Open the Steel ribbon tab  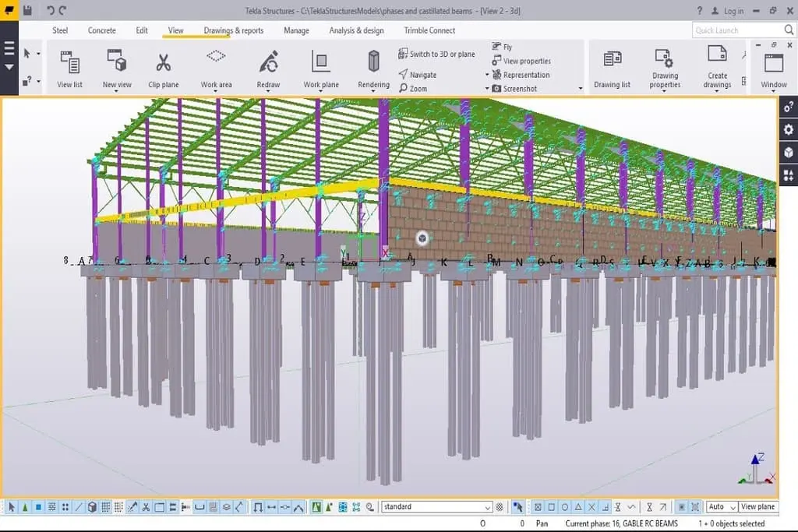click(x=60, y=30)
